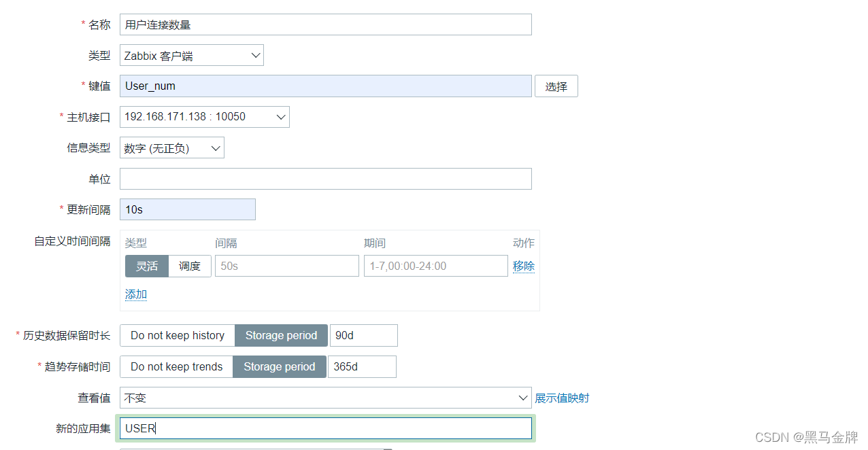Select Do not keep history option
Image resolution: width=868 pixels, height=450 pixels.
click(178, 335)
